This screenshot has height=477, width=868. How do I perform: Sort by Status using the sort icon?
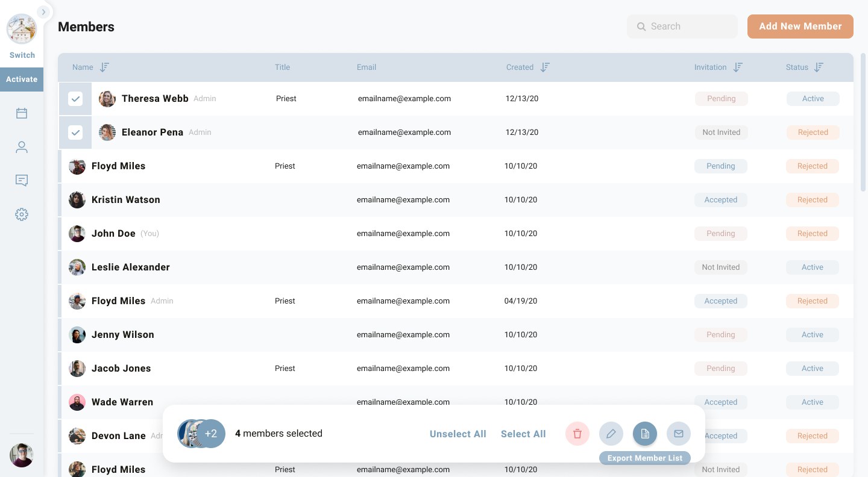(819, 67)
